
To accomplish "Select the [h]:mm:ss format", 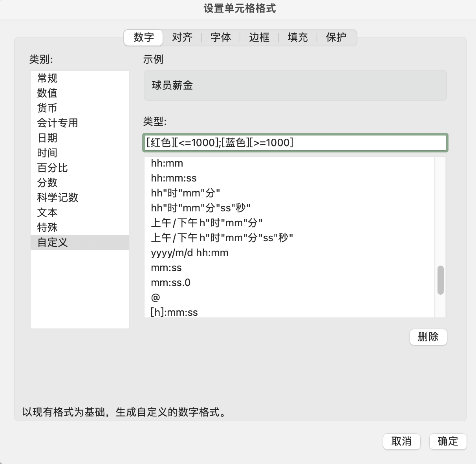I will pyautogui.click(x=289, y=312).
